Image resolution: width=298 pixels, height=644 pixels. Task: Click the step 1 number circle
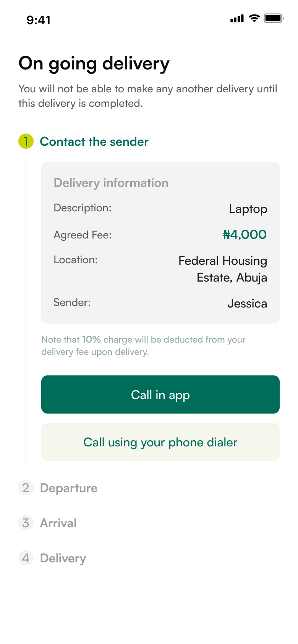(x=26, y=142)
